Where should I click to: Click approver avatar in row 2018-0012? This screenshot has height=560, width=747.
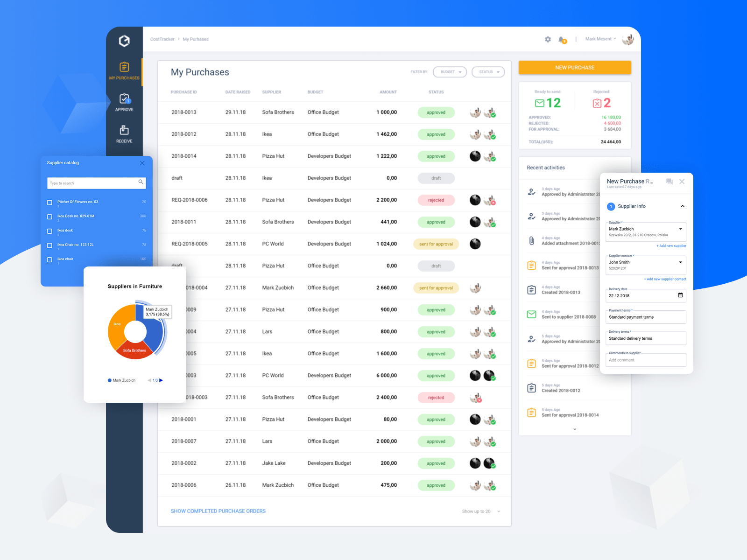point(489,134)
